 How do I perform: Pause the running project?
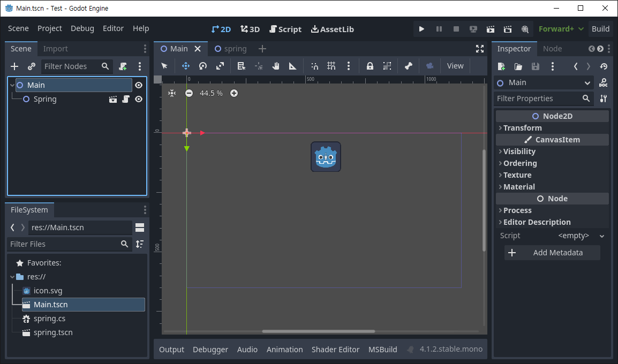pos(439,29)
